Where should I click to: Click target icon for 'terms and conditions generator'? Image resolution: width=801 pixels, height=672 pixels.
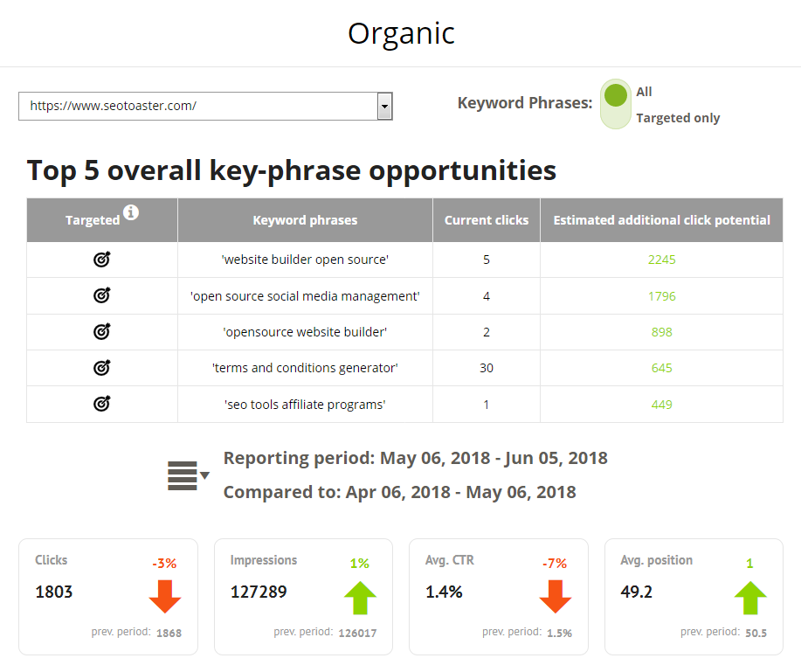(102, 367)
